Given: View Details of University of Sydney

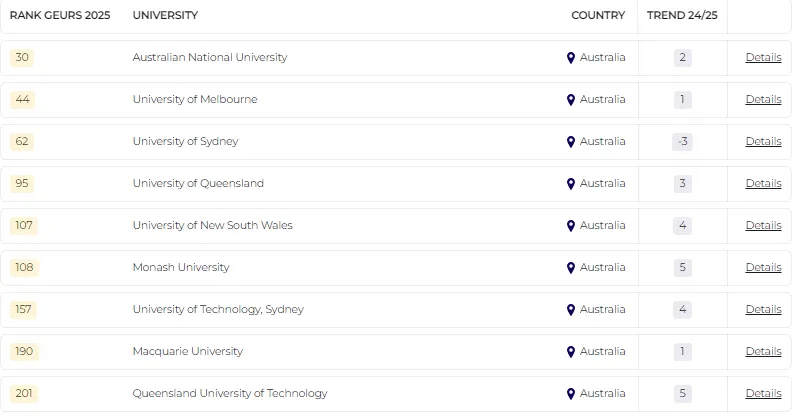Looking at the screenshot, I should (x=763, y=142).
